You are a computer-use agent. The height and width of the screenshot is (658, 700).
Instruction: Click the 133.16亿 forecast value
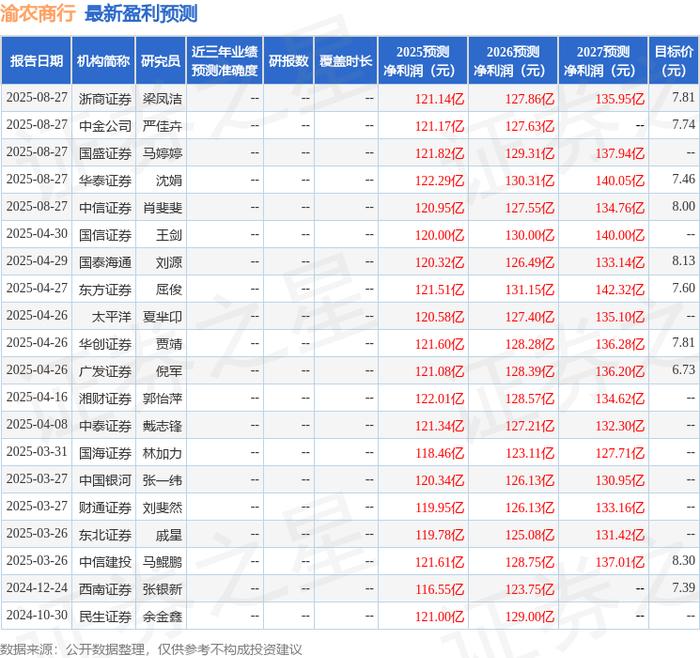tap(620, 507)
